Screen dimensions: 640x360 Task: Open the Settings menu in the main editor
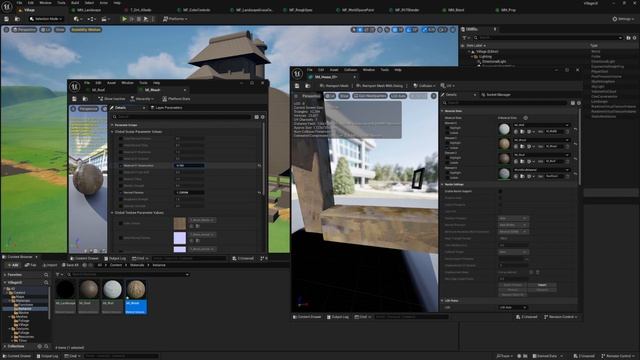coord(624,19)
